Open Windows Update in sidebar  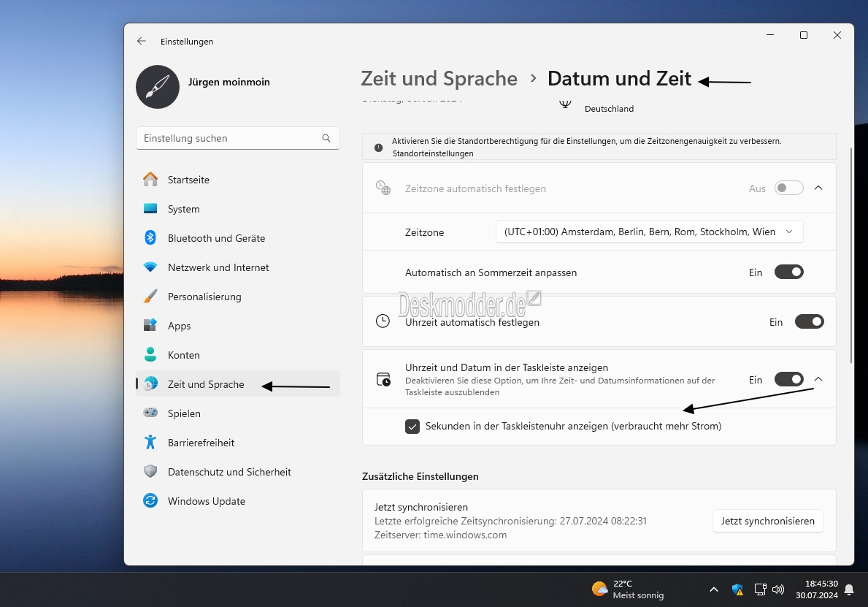[238, 501]
